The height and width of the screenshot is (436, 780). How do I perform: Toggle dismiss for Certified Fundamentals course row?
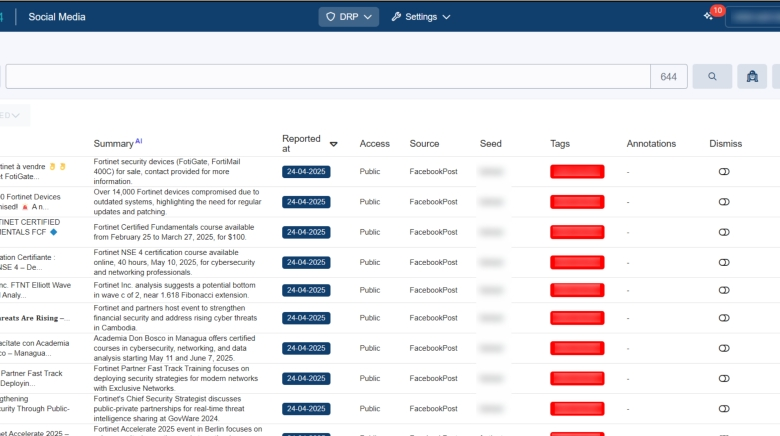(724, 232)
